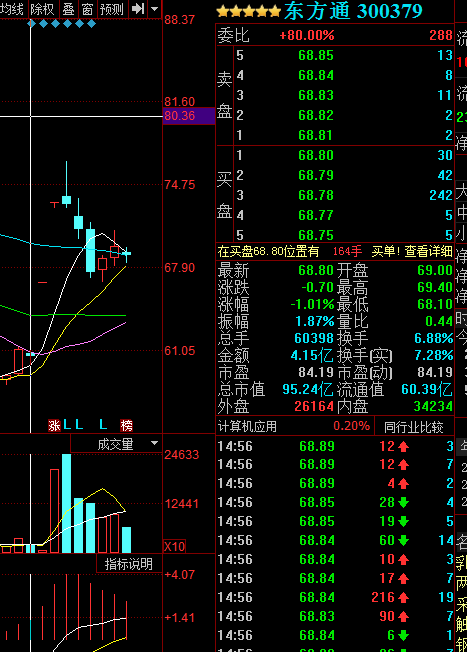Expand the 成交量 indicator dropdown
The width and height of the screenshot is (467, 652).
coord(154,443)
